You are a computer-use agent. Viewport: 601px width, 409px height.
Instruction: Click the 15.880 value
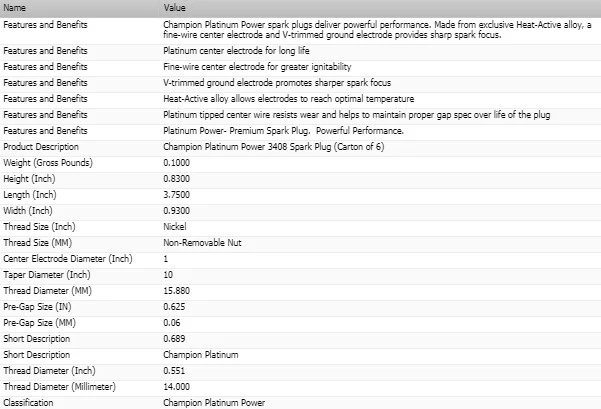coord(176,291)
